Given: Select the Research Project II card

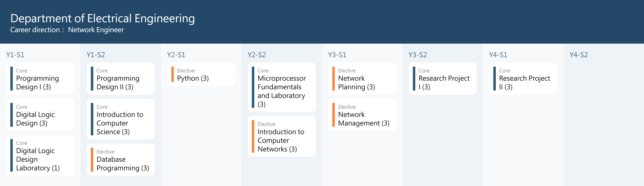Looking at the screenshot, I should (523, 79).
